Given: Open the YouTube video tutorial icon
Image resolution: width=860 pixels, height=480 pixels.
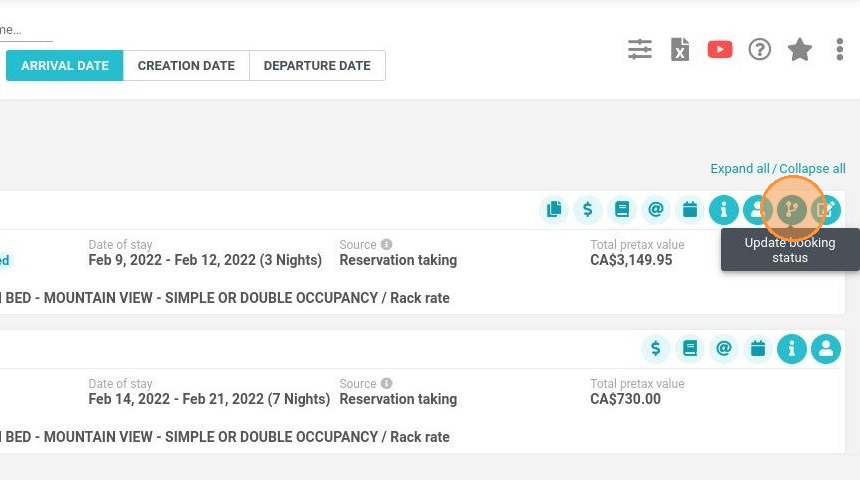Looking at the screenshot, I should pos(720,49).
